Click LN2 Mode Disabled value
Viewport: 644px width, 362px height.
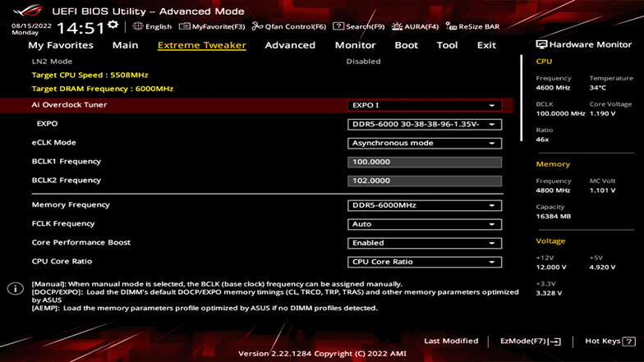(x=363, y=62)
